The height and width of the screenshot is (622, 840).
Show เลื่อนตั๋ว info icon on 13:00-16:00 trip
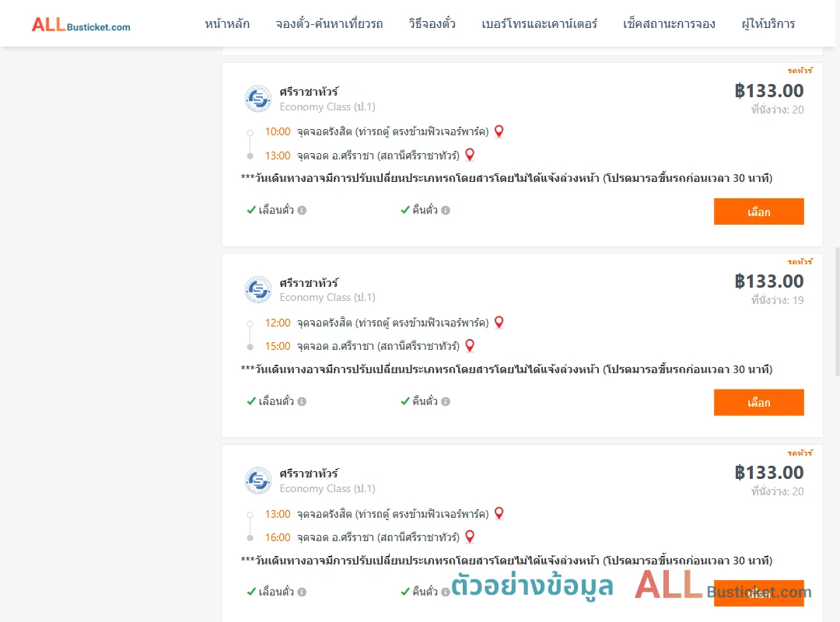point(302,592)
